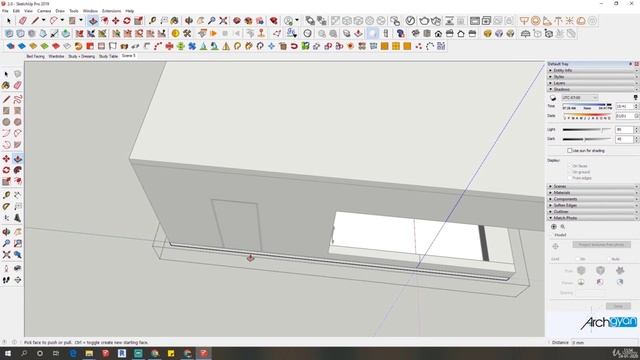This screenshot has width=640, height=360.
Task: Open Windows Start menu on taskbar
Action: pyautogui.click(x=8, y=353)
